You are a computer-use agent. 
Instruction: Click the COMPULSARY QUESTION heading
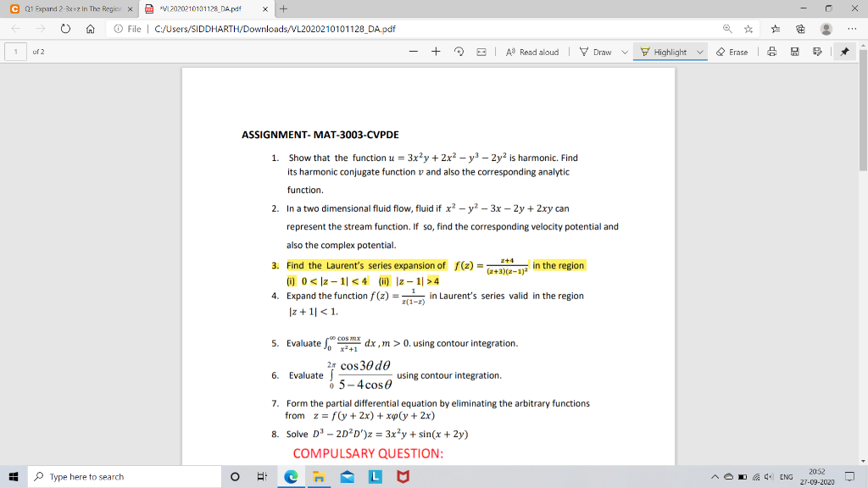(368, 454)
